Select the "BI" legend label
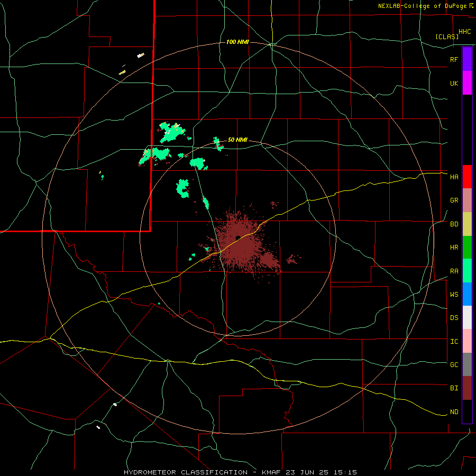Image resolution: width=476 pixels, height=476 pixels. pos(454,388)
